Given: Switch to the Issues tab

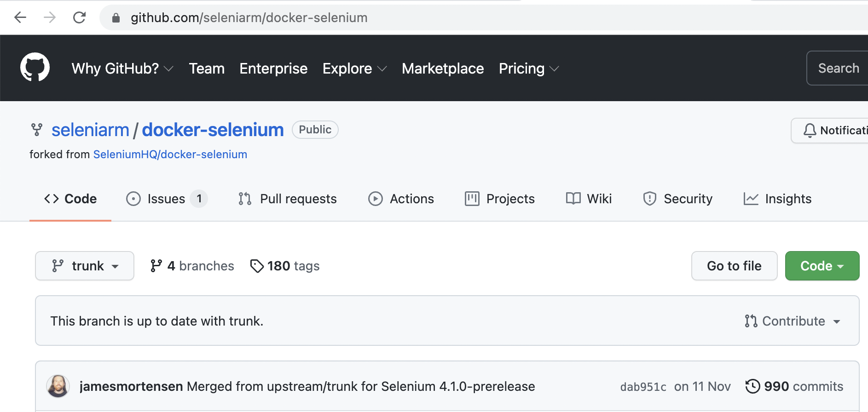Looking at the screenshot, I should [166, 199].
